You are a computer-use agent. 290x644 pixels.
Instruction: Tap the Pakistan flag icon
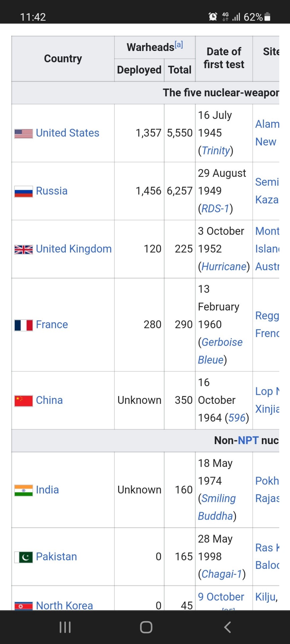pos(23,557)
